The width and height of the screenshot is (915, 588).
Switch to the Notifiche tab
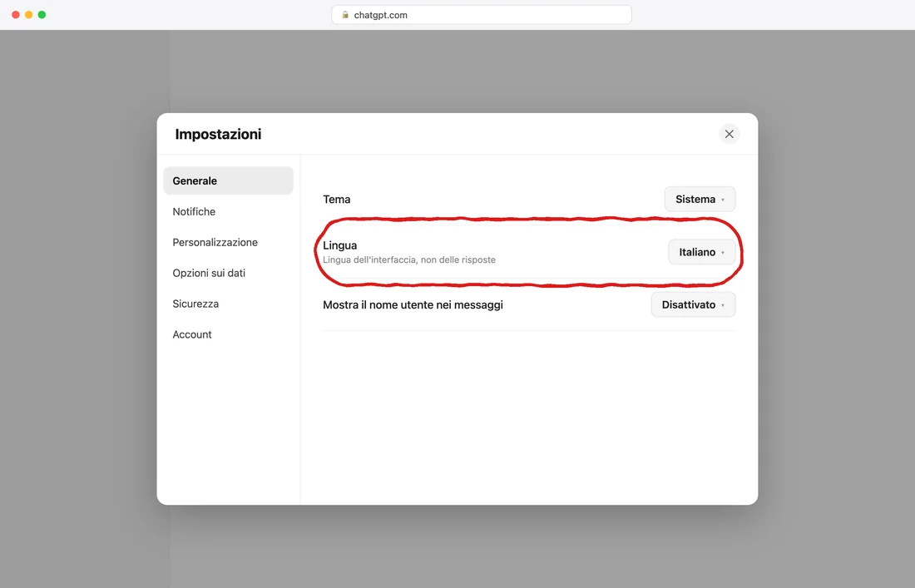pyautogui.click(x=228, y=212)
